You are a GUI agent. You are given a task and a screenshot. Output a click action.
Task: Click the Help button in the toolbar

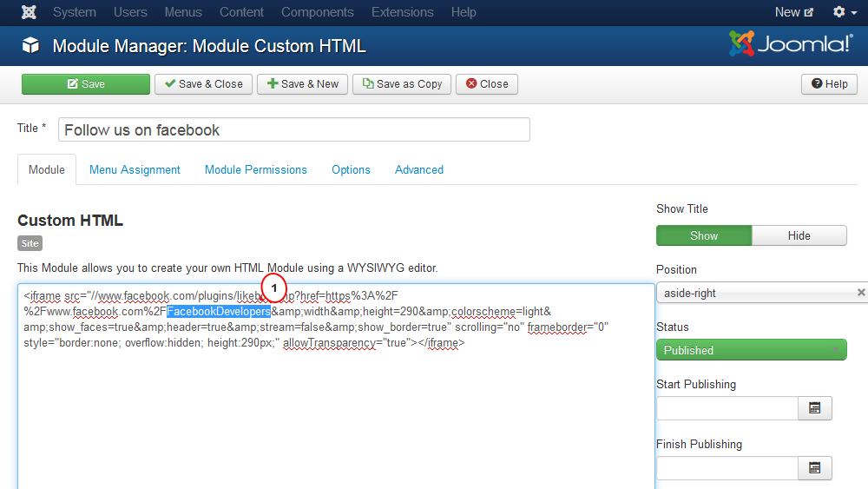[x=829, y=84]
